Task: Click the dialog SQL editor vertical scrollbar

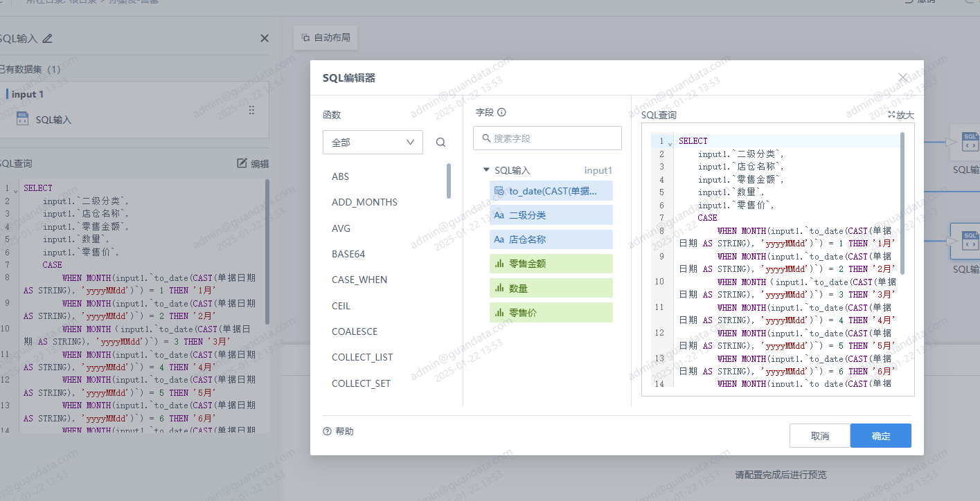Action: pos(902,203)
